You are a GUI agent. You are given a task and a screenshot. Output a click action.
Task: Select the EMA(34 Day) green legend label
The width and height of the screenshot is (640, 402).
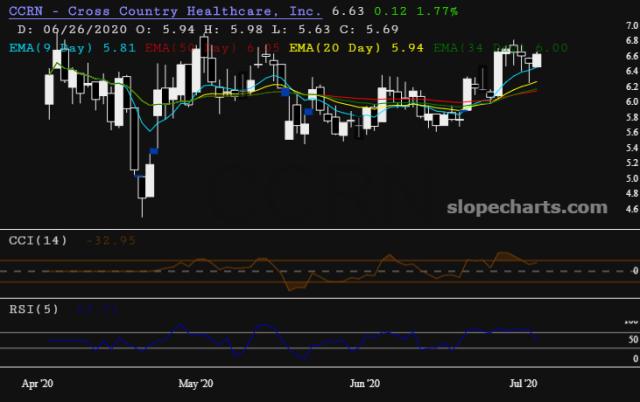coord(500,48)
